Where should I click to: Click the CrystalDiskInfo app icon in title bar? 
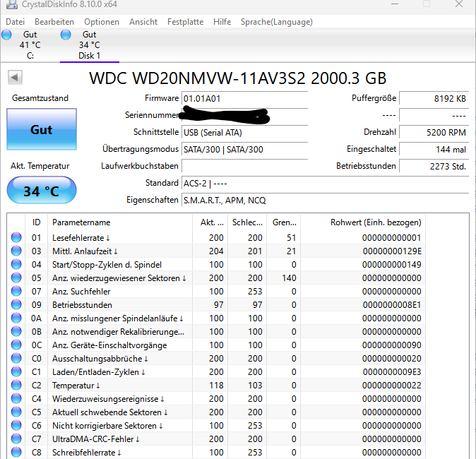[x=11, y=4]
